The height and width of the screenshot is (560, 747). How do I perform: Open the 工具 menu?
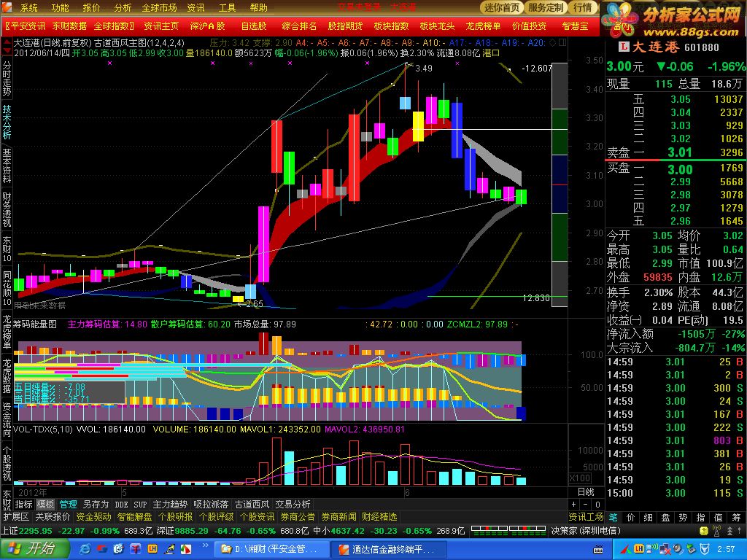pos(227,7)
